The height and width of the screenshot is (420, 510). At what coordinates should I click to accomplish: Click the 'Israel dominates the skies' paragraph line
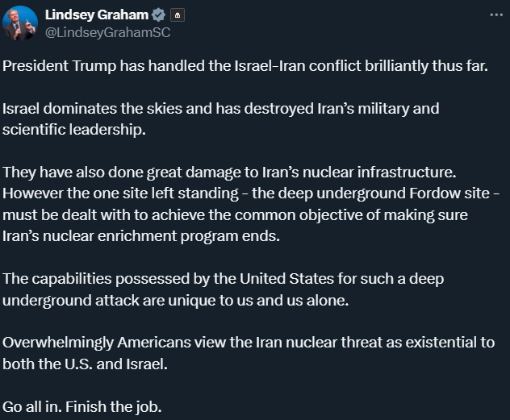221,109
